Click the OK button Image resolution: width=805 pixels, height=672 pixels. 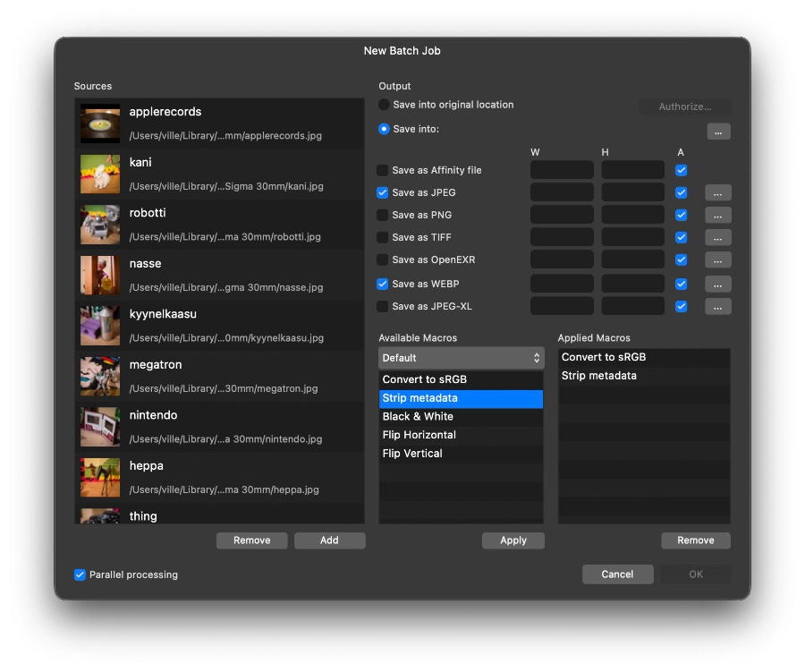click(x=696, y=574)
